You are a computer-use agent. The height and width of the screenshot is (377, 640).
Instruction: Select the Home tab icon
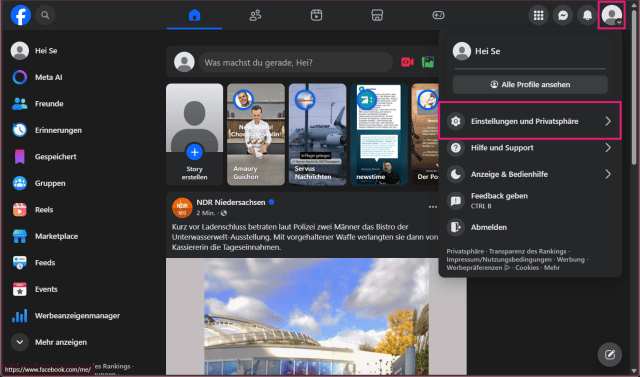(194, 15)
